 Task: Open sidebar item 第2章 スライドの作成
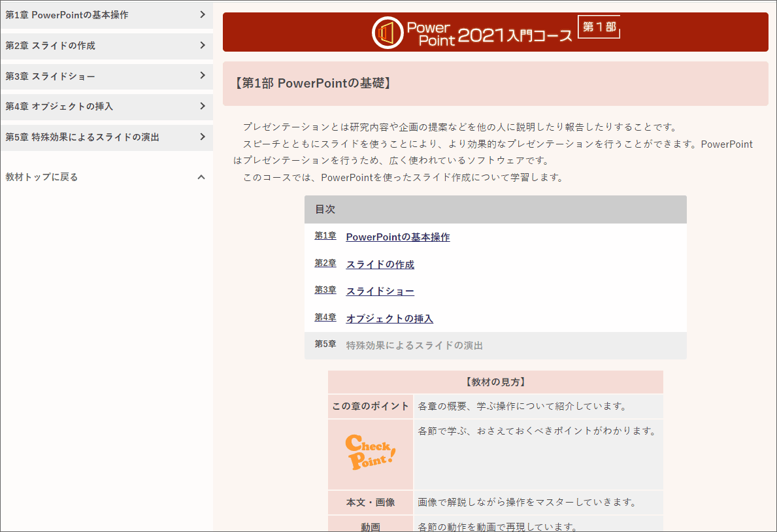tap(107, 46)
